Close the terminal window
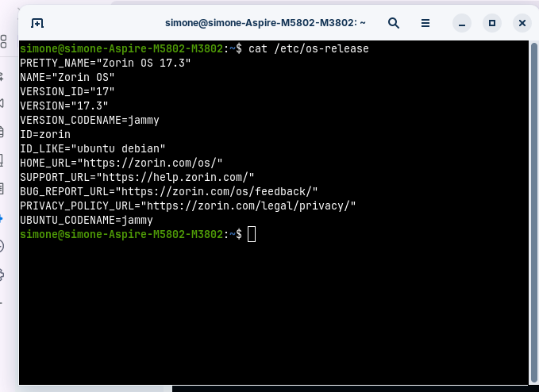Viewport: 539px width, 392px height. click(x=522, y=23)
